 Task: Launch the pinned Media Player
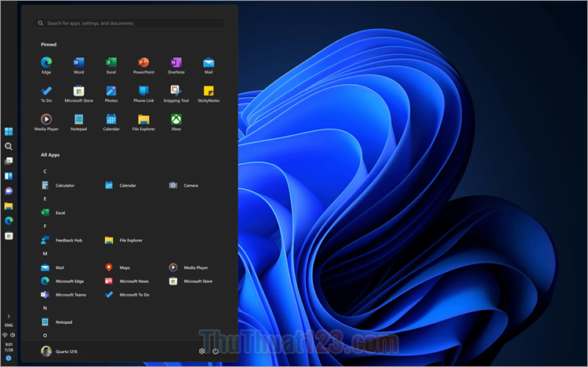coord(46,122)
